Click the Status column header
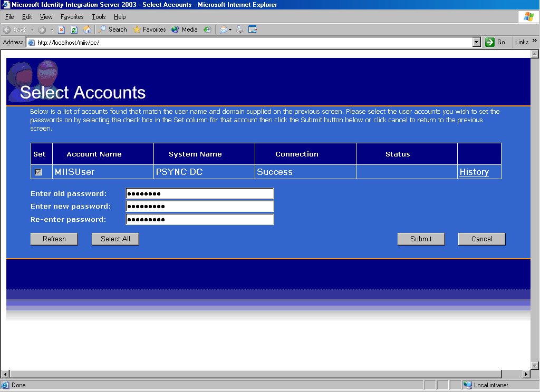 pos(407,154)
